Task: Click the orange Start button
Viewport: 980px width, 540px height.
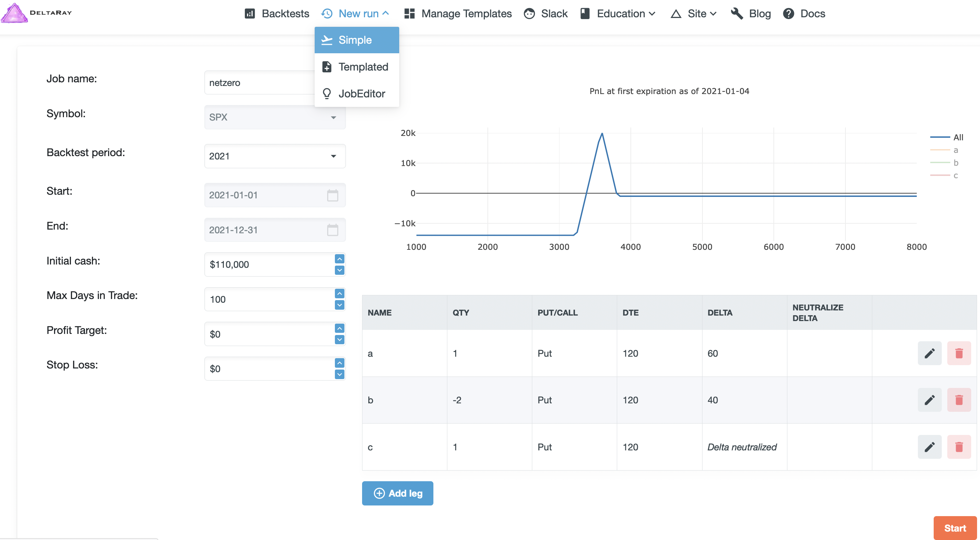Action: click(x=955, y=528)
